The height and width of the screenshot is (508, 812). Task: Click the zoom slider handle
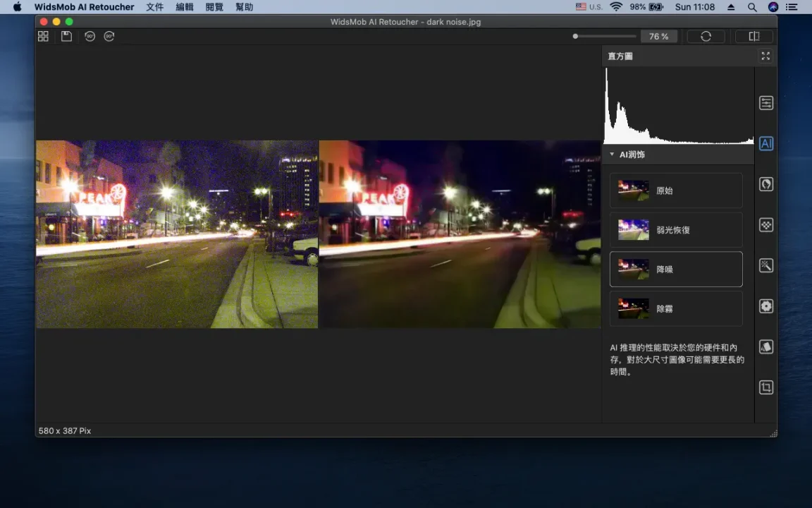pyautogui.click(x=576, y=37)
